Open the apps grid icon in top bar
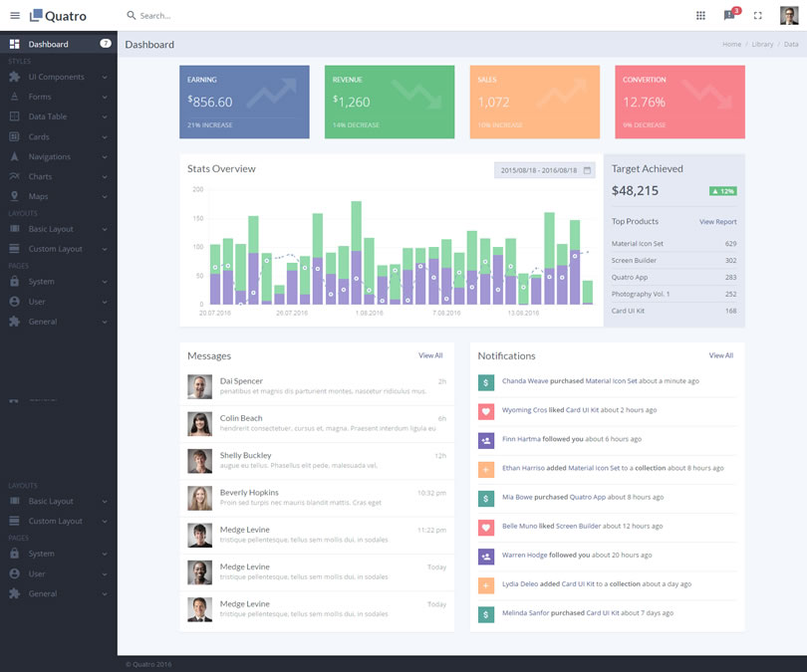The width and height of the screenshot is (807, 672). tap(702, 15)
